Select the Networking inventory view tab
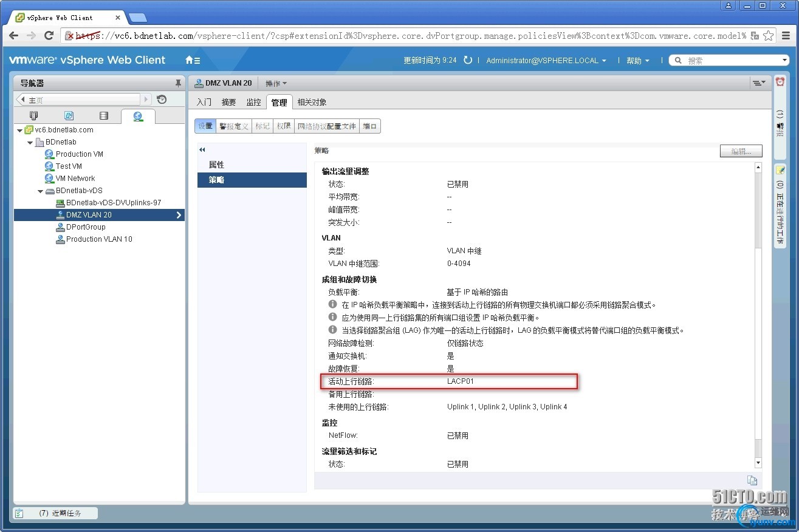Screen dimensions: 799x532 coord(138,115)
